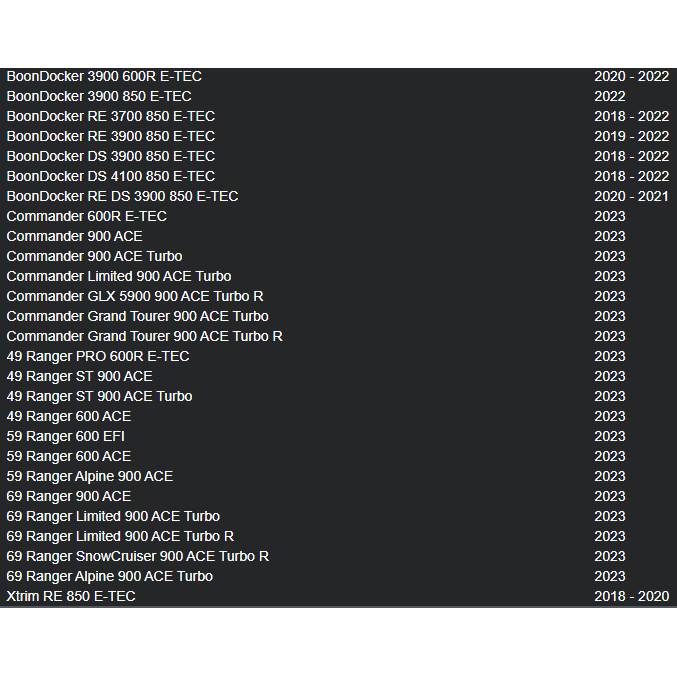Click years 2019 - 2022 for BoonDocker RE 3900
This screenshot has width=677, height=677.
tap(632, 136)
